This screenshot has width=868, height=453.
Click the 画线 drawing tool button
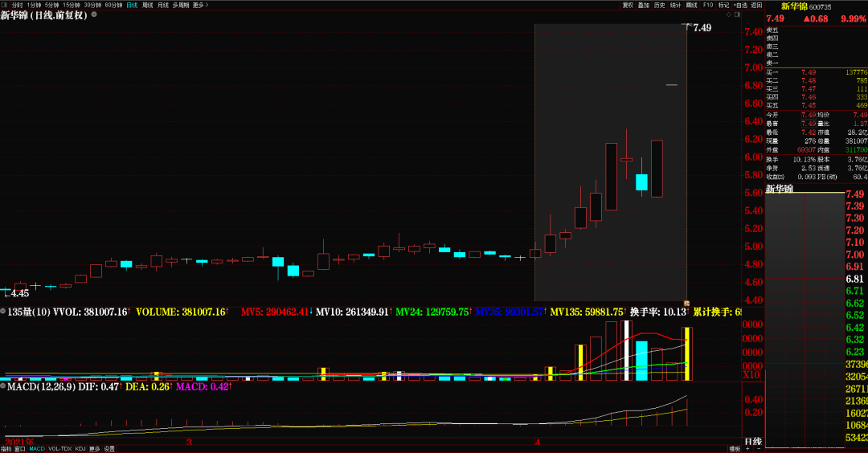coord(691,5)
